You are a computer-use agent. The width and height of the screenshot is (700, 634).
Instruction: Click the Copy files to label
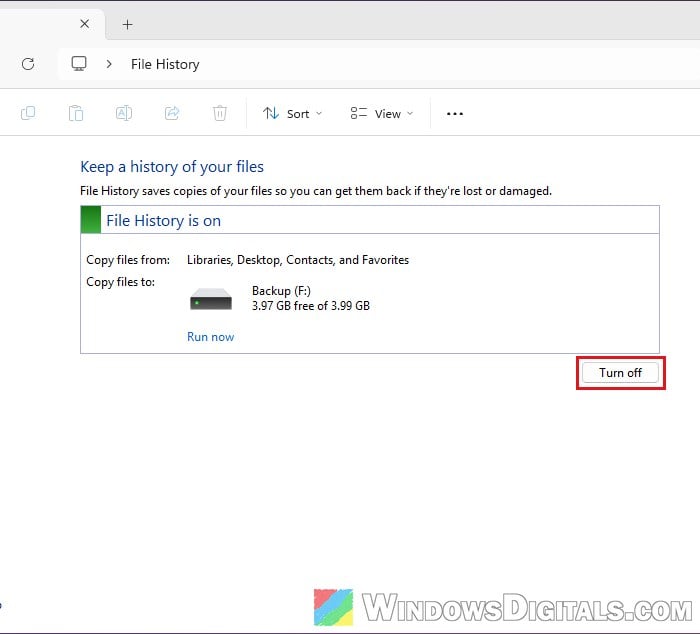(x=121, y=282)
